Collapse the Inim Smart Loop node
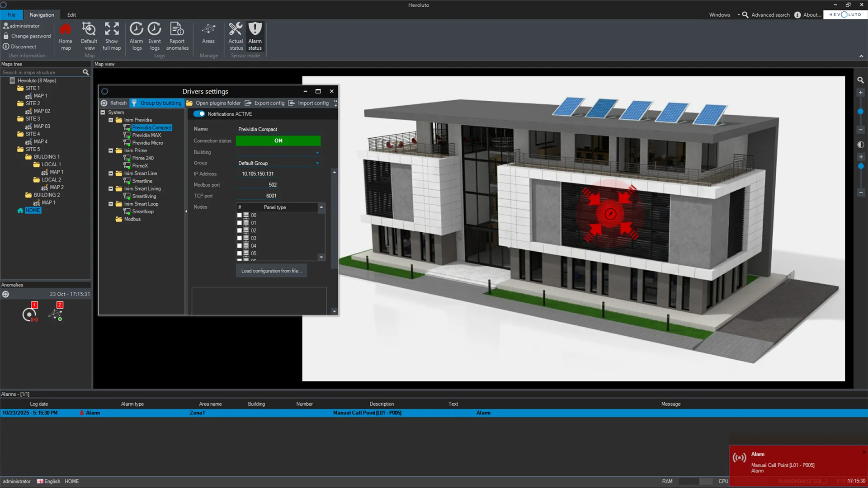 111,204
